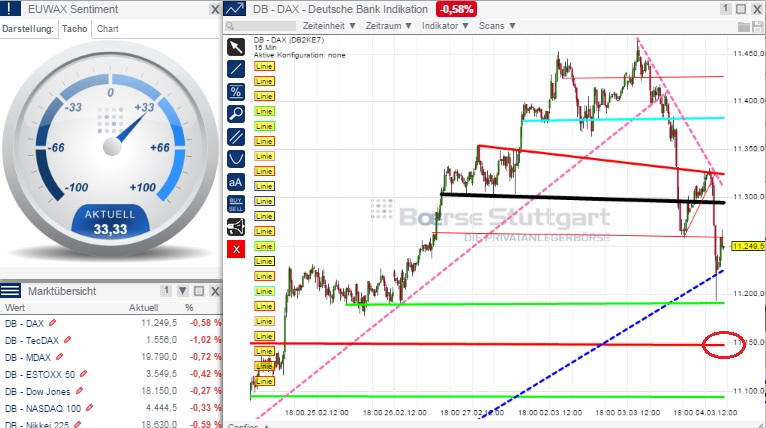Click the DB - DAX (DB2KE7) chart label
Viewport: 766px width, 428px height.
(289, 40)
